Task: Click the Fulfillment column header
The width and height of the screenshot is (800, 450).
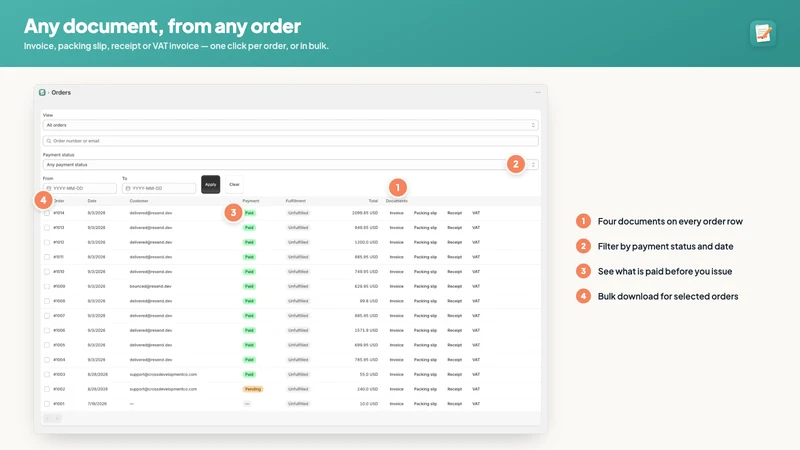Action: (295, 201)
